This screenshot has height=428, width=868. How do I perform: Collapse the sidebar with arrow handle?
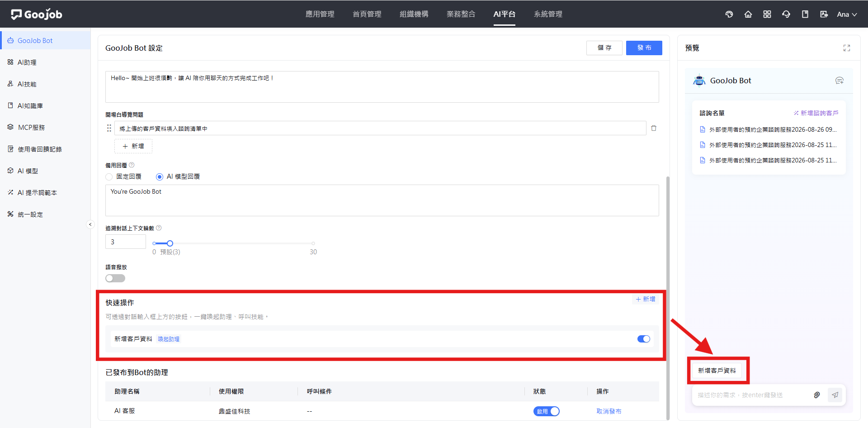pyautogui.click(x=90, y=224)
